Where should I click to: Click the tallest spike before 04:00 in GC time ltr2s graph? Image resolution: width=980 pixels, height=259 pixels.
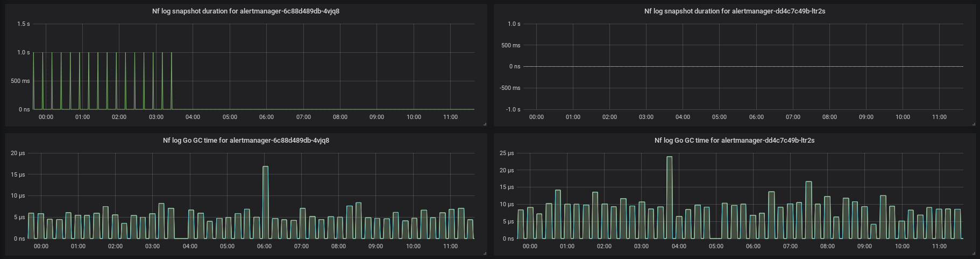coord(669,197)
